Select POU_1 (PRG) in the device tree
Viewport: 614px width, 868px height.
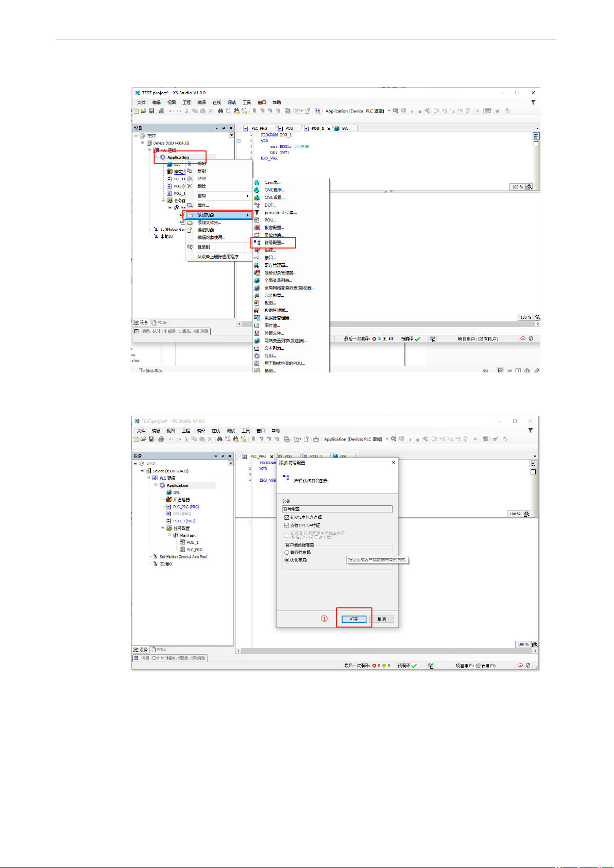(x=184, y=521)
